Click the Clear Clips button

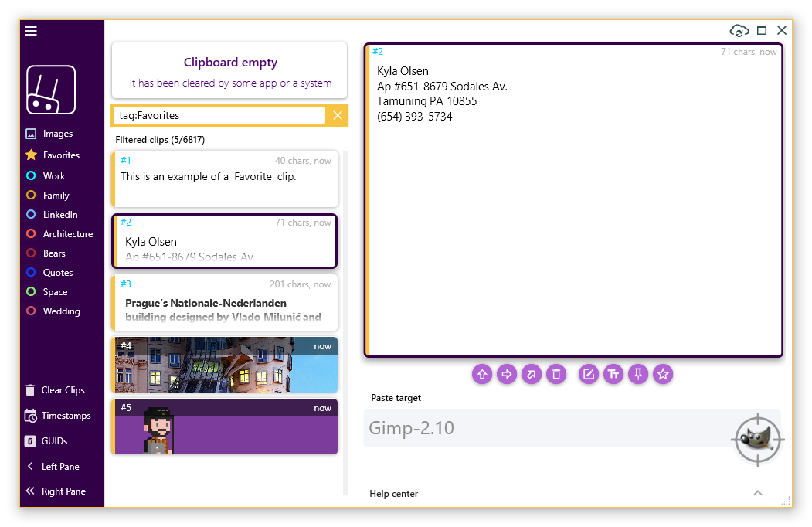tap(55, 390)
